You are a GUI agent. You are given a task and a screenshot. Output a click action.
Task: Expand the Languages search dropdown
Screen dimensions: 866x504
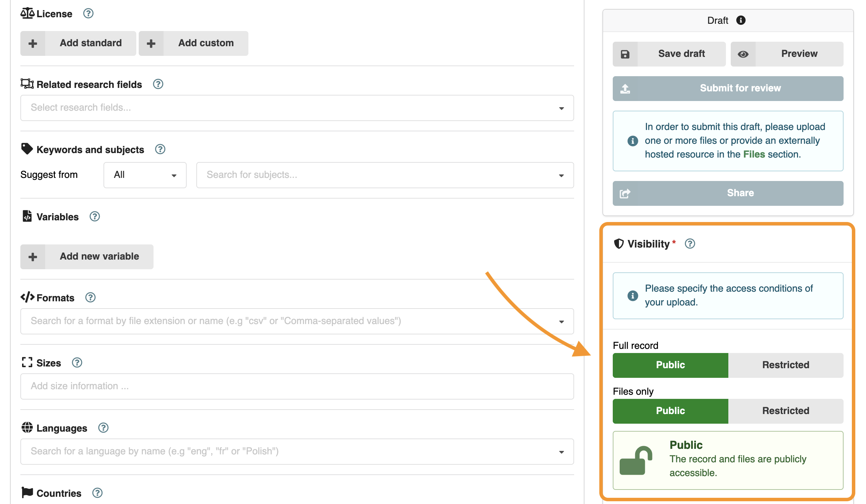297,452
